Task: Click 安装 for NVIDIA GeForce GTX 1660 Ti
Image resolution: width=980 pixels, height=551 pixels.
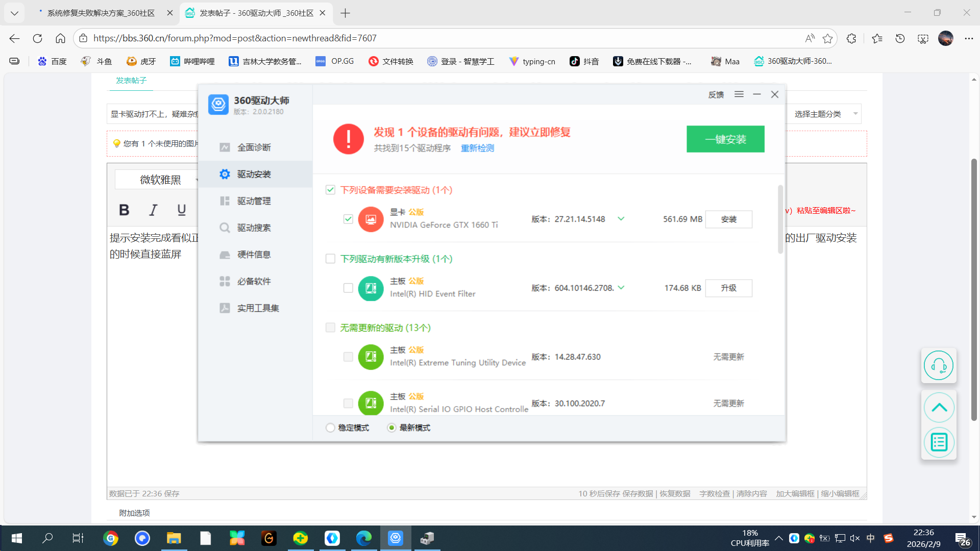Action: pyautogui.click(x=728, y=219)
